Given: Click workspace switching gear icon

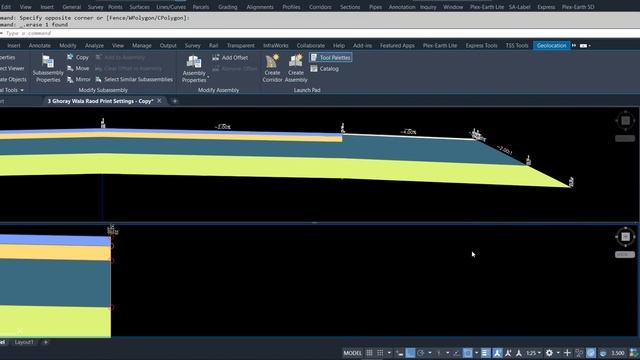Looking at the screenshot, I should pyautogui.click(x=549, y=353).
